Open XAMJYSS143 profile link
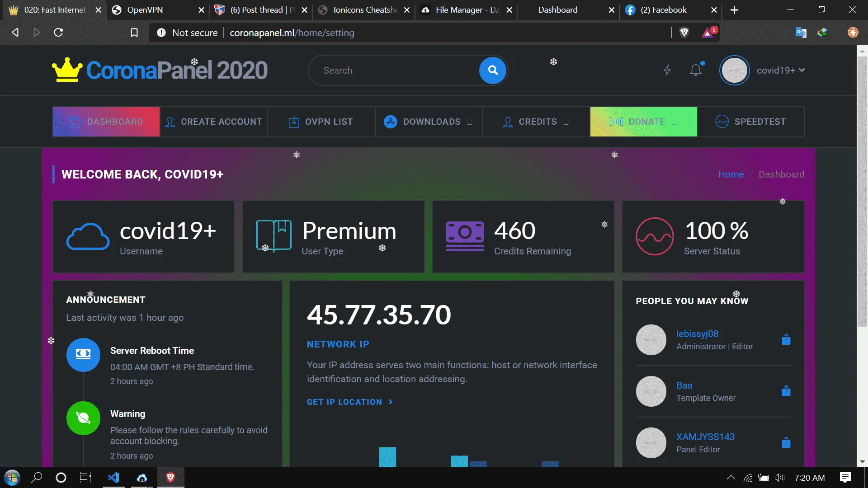 tap(705, 437)
